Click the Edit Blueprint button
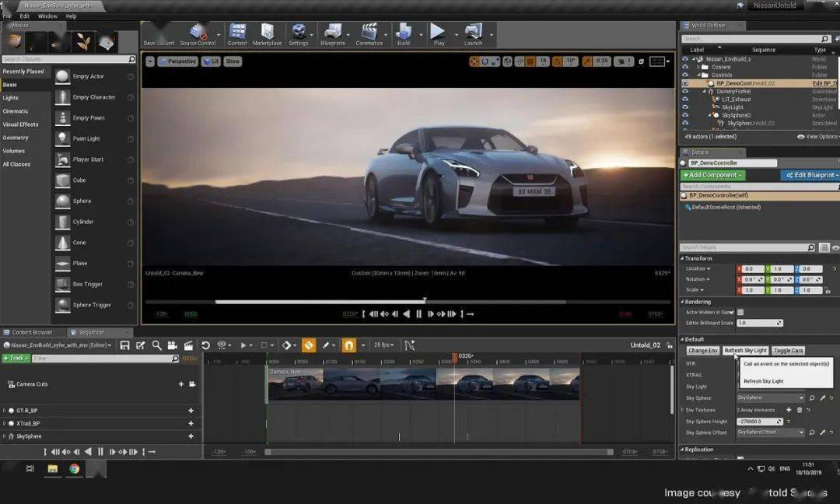 pyautogui.click(x=810, y=175)
